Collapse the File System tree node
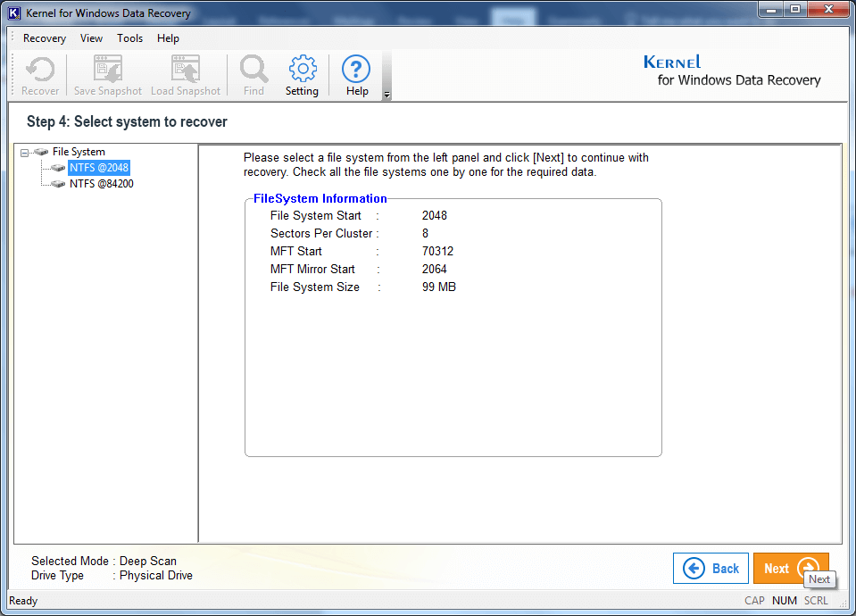856x616 pixels. 25,153
